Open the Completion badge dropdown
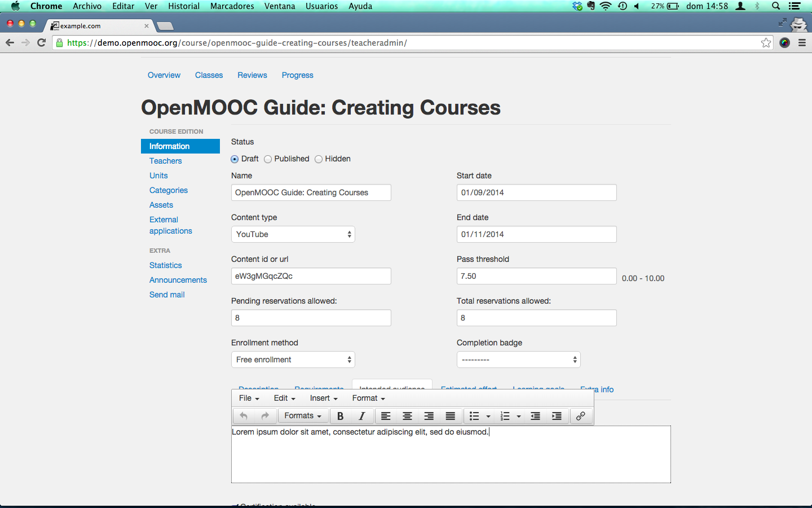 tap(519, 360)
